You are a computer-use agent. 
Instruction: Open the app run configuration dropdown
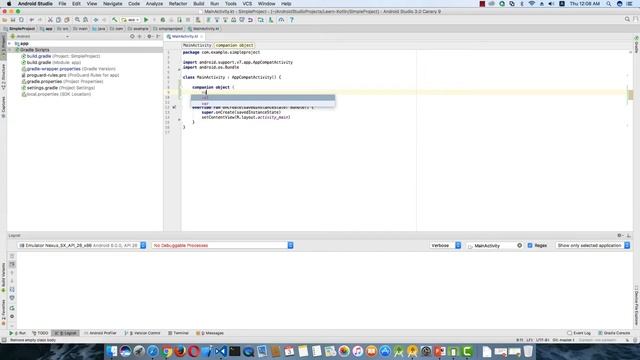[x=131, y=20]
